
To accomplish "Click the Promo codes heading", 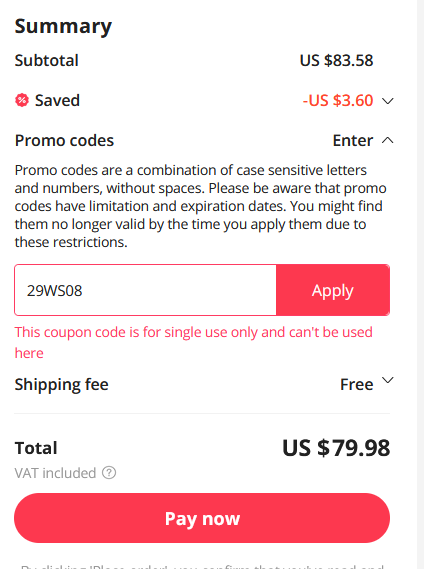I will [x=64, y=140].
